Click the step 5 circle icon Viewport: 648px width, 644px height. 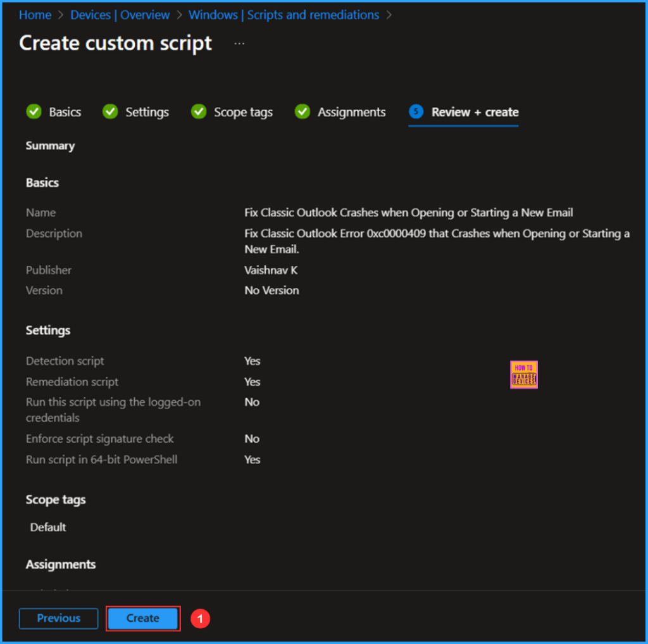[x=416, y=111]
